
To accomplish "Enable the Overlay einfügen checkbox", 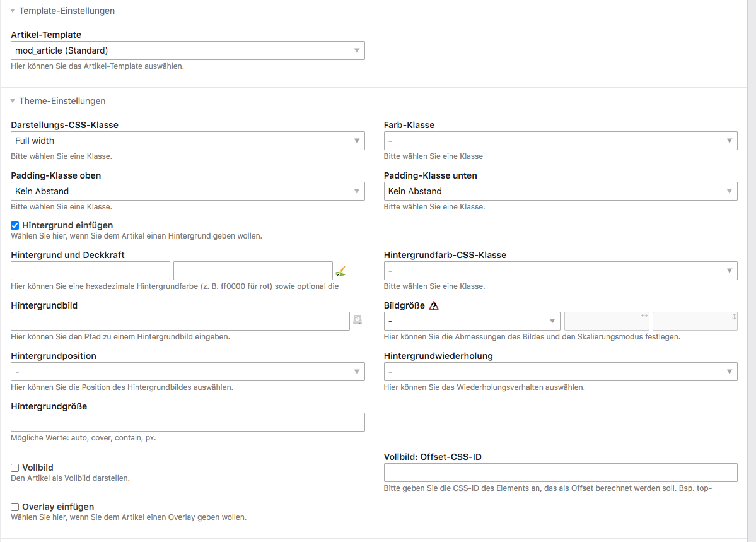I will [x=15, y=507].
